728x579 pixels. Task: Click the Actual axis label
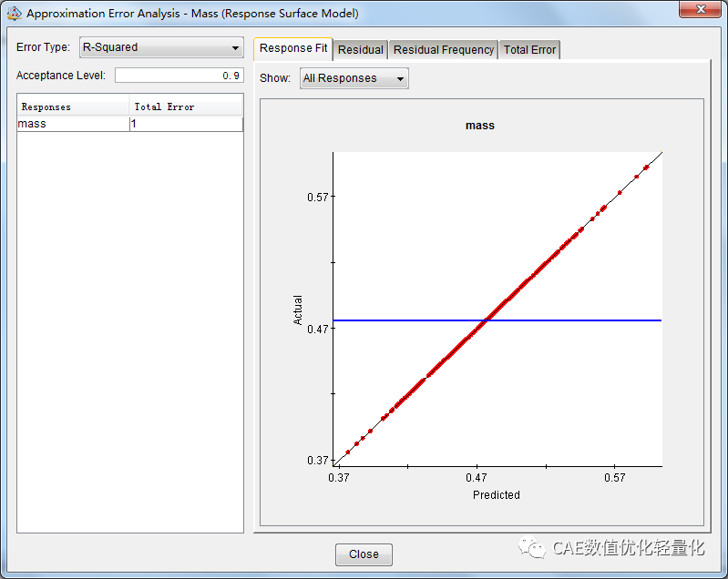click(298, 310)
